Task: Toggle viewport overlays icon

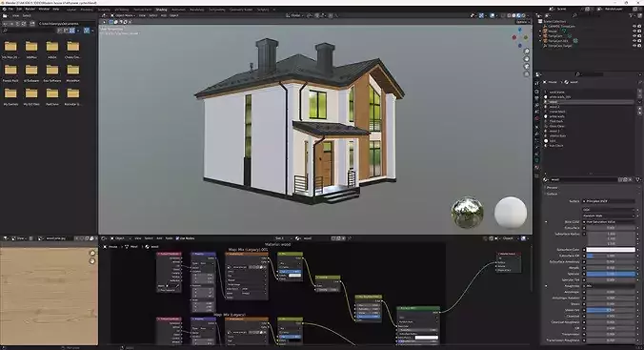Action: (x=493, y=15)
